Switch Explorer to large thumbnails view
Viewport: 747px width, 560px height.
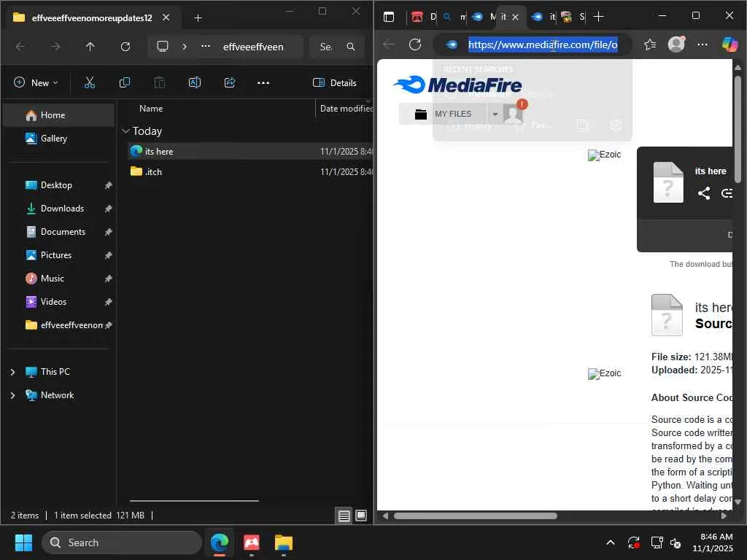(361, 516)
